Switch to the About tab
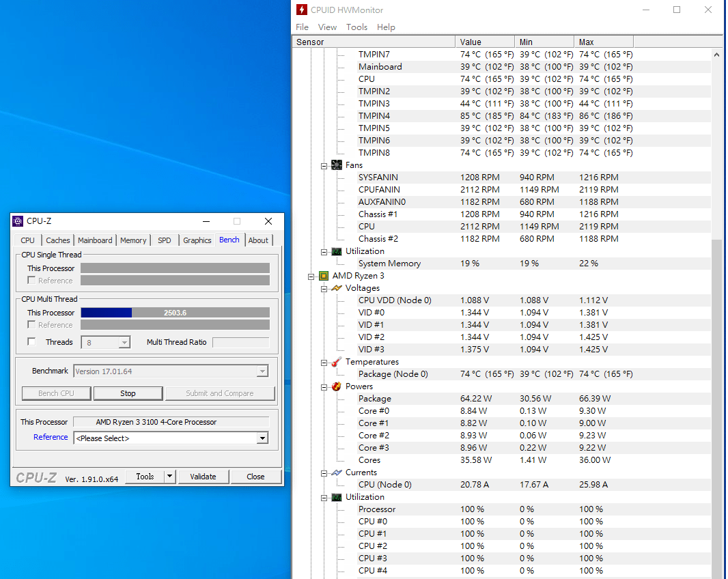 click(258, 240)
